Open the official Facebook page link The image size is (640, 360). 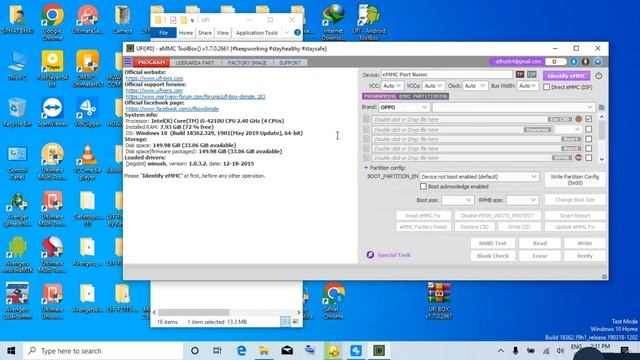tap(172, 109)
